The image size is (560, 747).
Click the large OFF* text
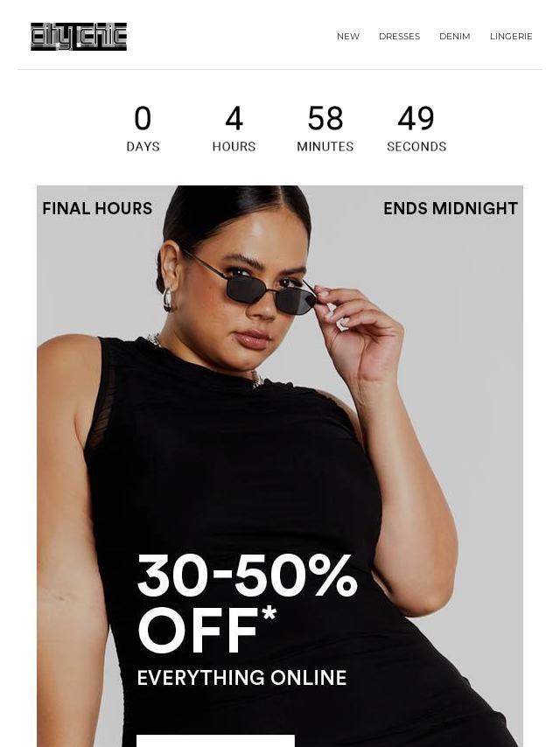[x=206, y=630]
